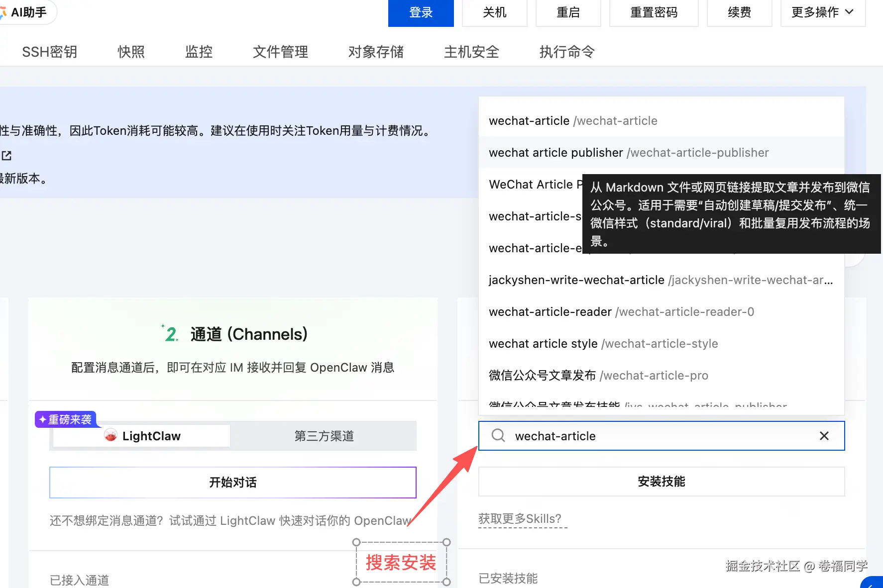Clear the search box with the X icon
The height and width of the screenshot is (588, 883).
(824, 436)
